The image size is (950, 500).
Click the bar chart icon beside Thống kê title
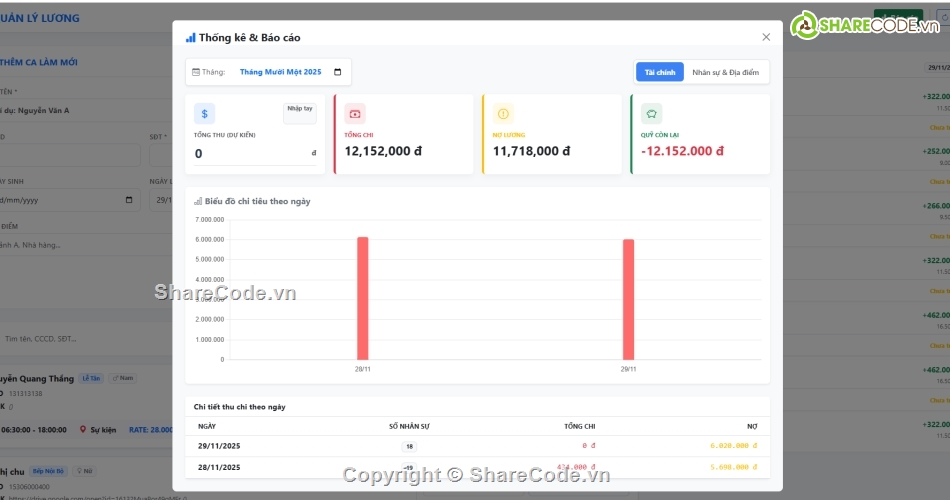pos(190,37)
